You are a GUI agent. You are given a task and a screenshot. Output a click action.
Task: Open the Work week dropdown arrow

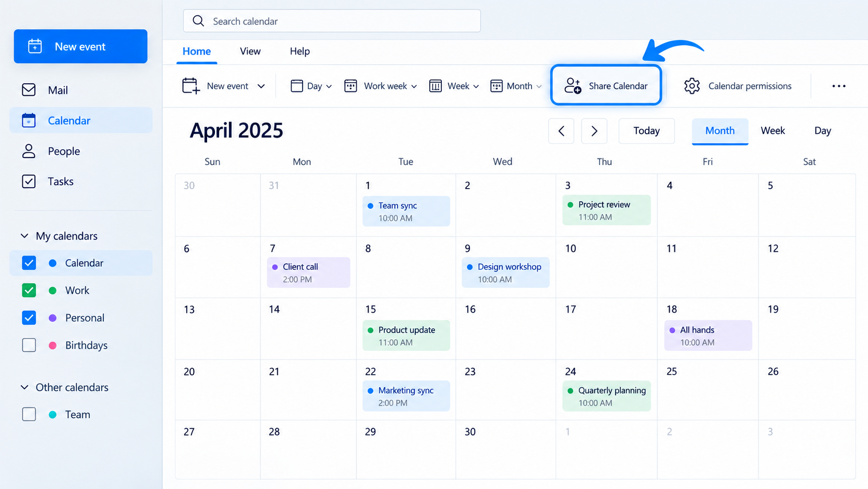[414, 86]
